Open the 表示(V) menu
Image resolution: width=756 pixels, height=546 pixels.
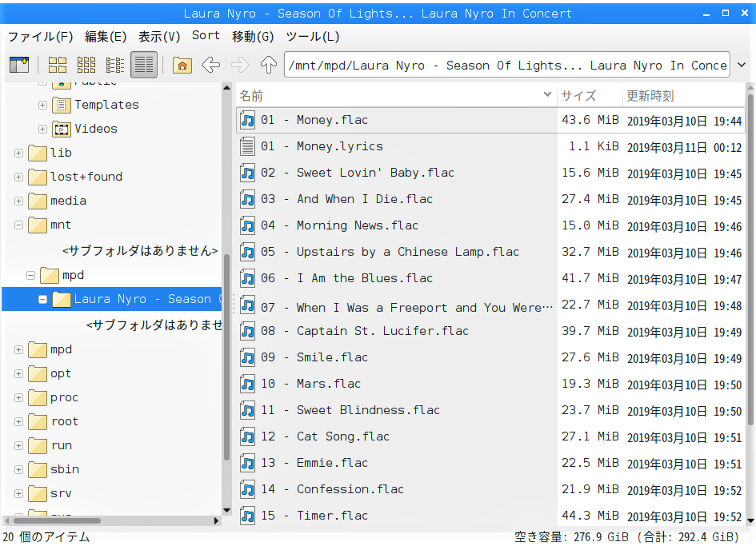[x=159, y=36]
